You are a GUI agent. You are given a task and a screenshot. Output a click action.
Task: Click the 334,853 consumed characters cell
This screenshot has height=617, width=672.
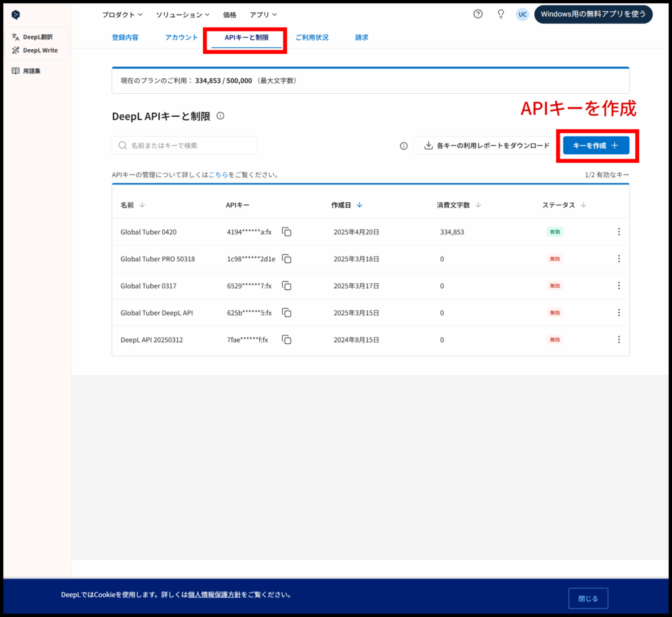tap(452, 232)
